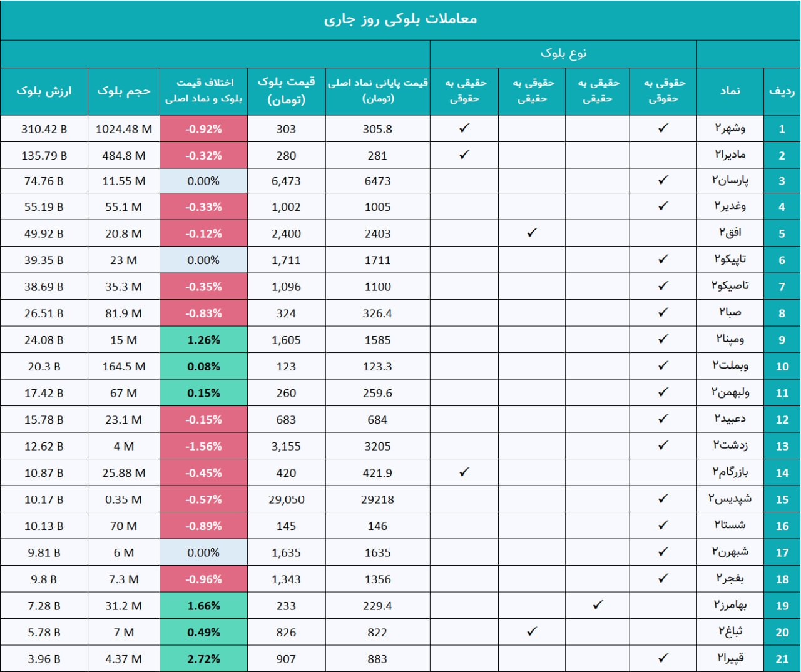Open the شپدیس۲ symbol
This screenshot has height=672, width=801.
pos(730,499)
